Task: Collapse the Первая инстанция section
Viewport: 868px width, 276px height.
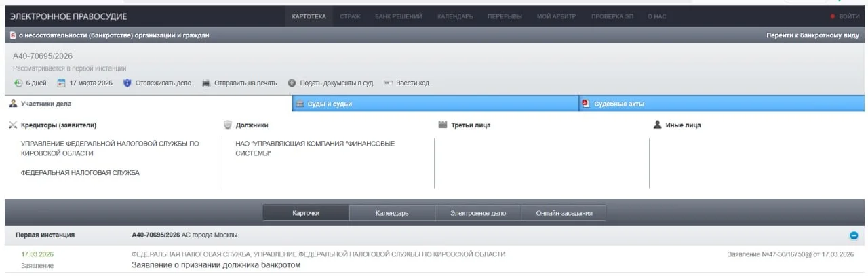Action: (x=854, y=235)
